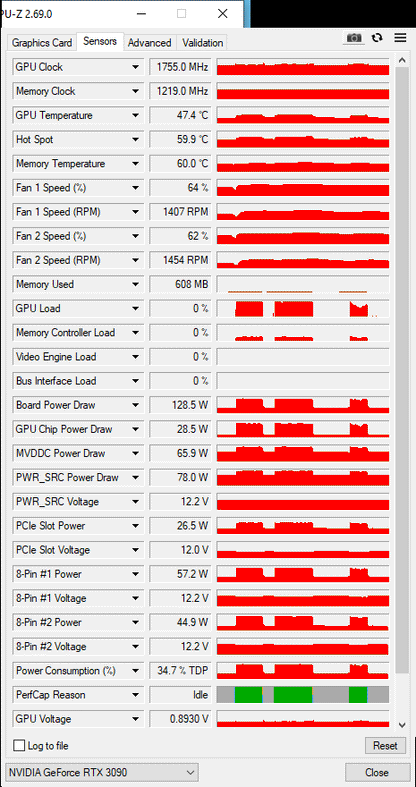Image resolution: width=416 pixels, height=787 pixels.
Task: Open the 8-Pin #1 Voltage dropdown
Action: pos(135,598)
